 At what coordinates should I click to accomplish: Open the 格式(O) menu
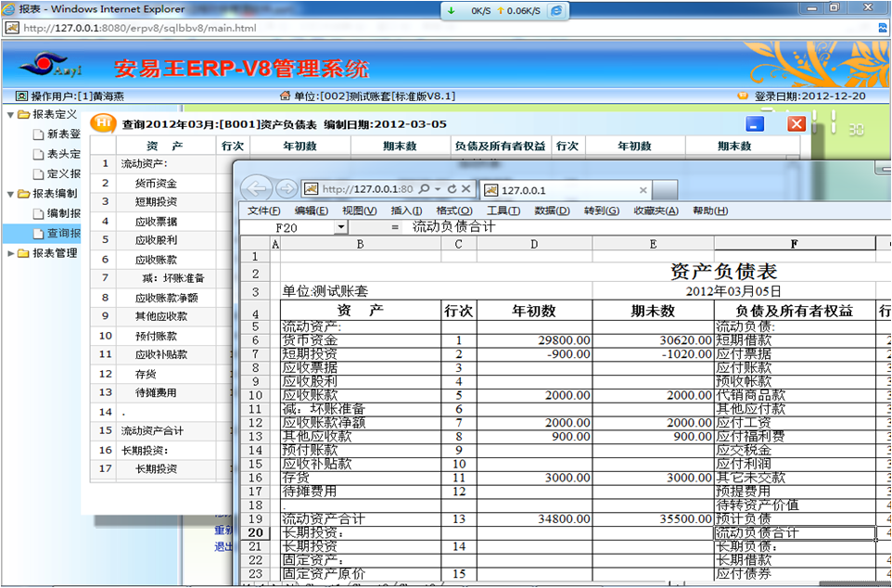(x=454, y=211)
